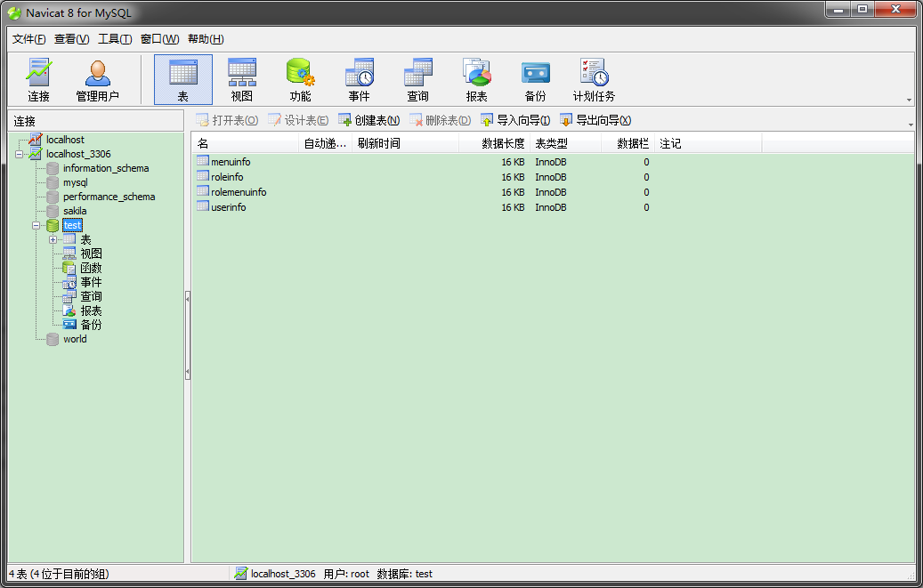Viewport: 923px width, 588px height.
Task: Collapse the test database node
Action: pos(36,225)
